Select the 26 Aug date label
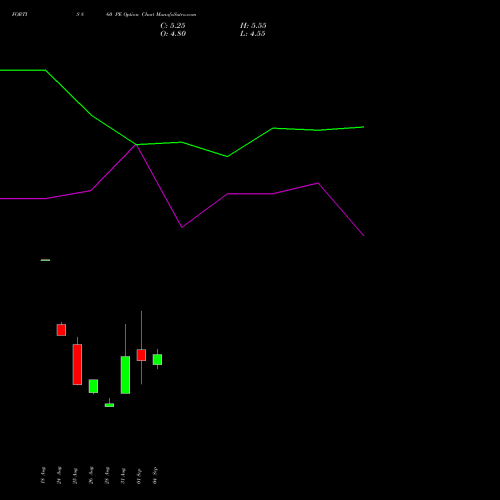 tap(91, 475)
